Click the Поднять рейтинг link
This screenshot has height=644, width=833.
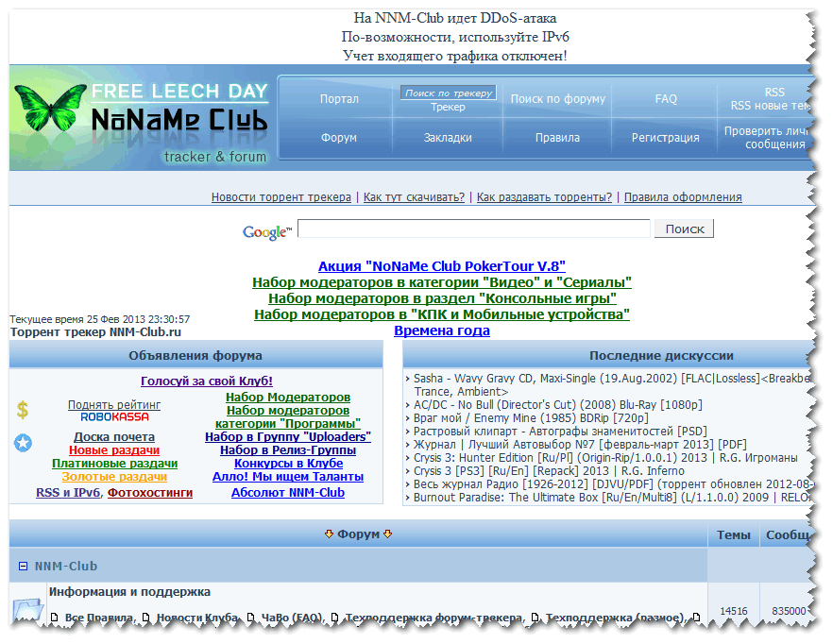pos(114,405)
